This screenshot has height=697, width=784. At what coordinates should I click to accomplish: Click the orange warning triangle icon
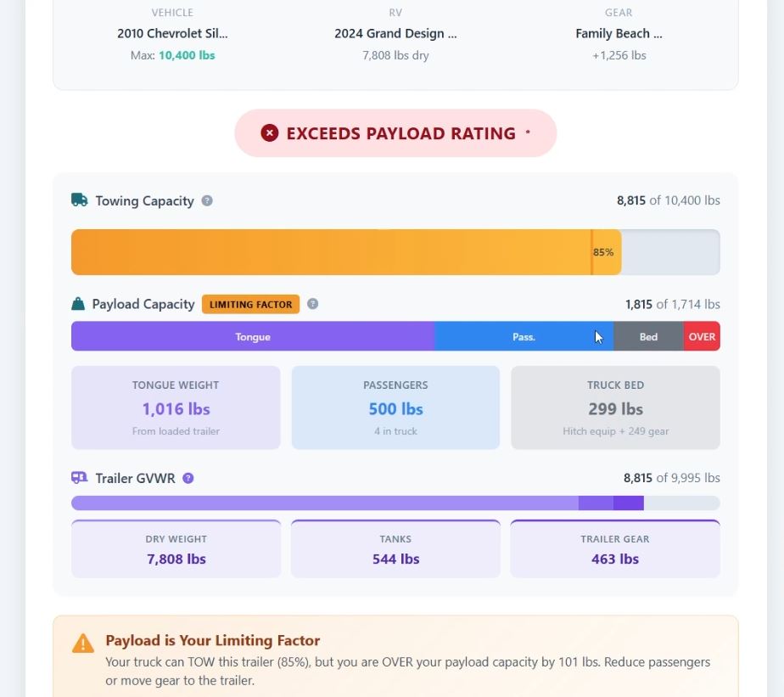83,644
